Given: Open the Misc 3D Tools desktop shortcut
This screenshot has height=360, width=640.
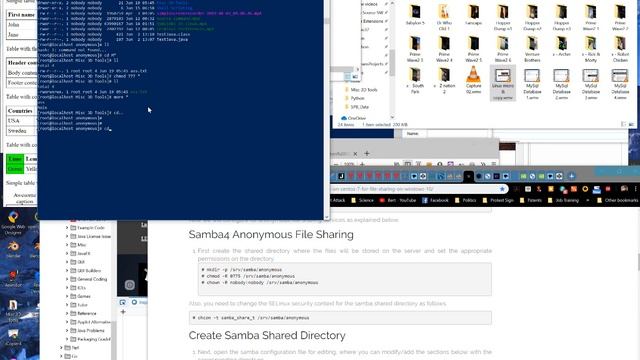Looking at the screenshot, I should coord(13,311).
